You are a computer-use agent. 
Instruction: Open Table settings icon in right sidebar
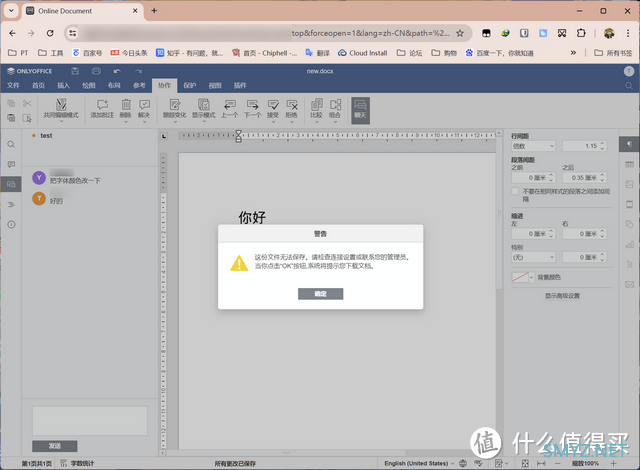[629, 164]
